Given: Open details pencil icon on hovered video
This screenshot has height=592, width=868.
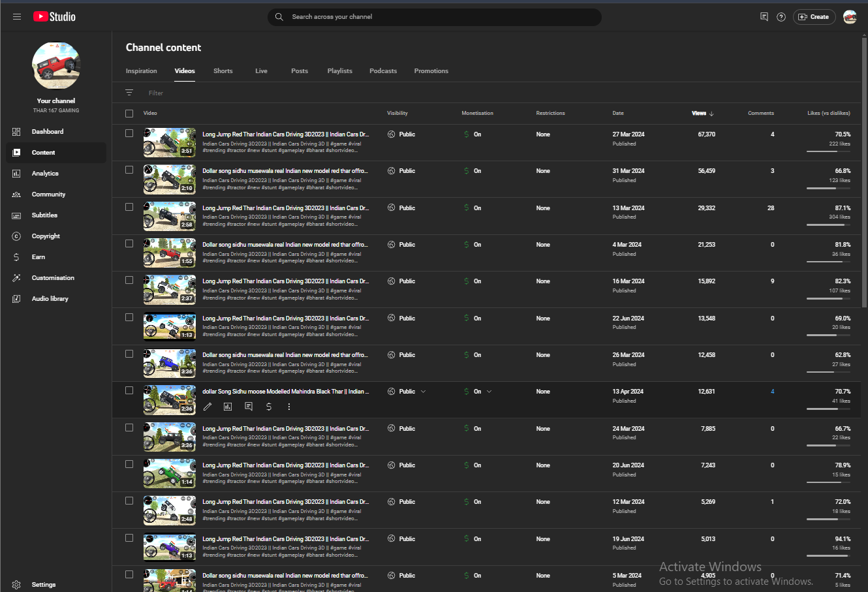Looking at the screenshot, I should tap(208, 407).
